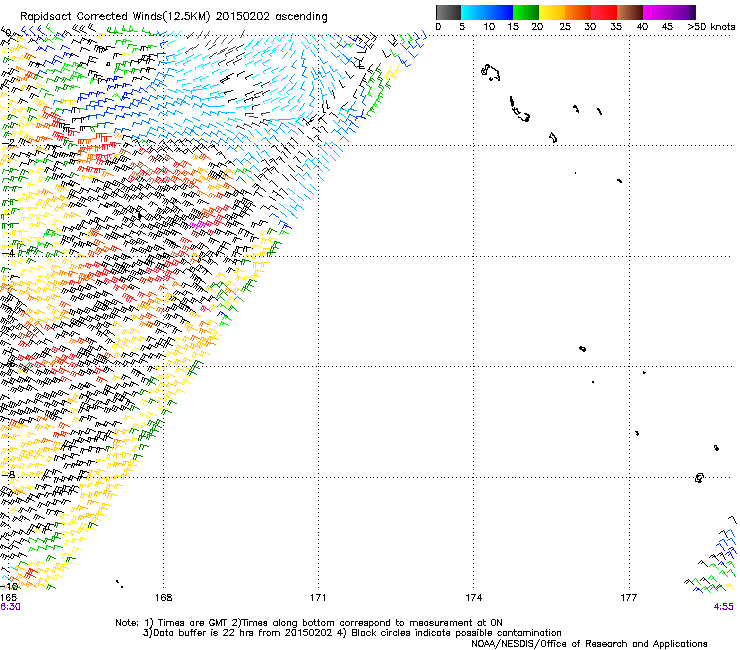Viewport: 740px width, 650px height.
Task: Click the '>50 knots' legend label
Action: (x=711, y=26)
